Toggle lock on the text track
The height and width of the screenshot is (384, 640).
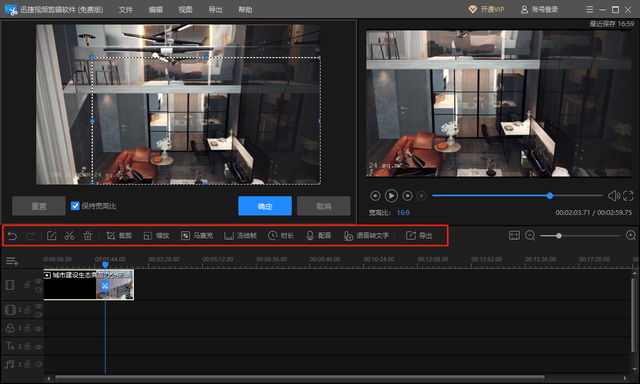[x=27, y=346]
